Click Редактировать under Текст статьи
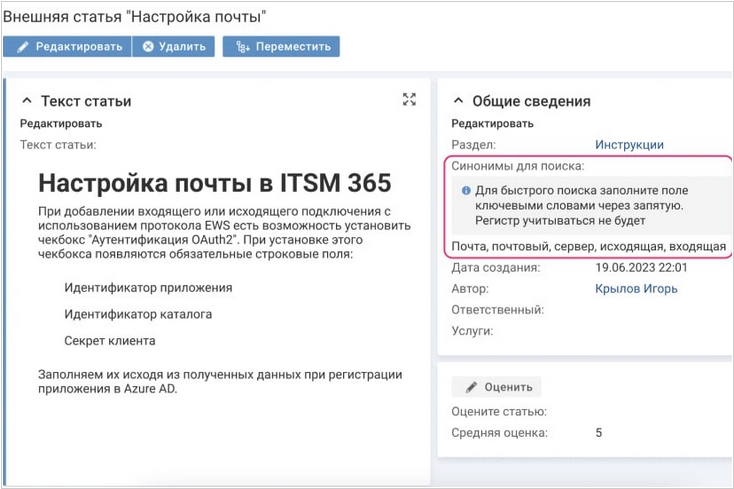The height and width of the screenshot is (489, 734). pos(61,124)
